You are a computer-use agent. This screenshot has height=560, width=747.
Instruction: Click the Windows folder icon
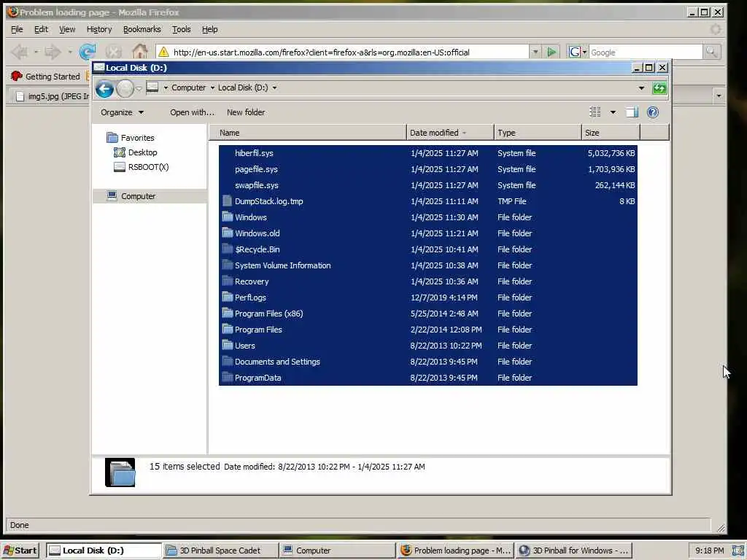(x=228, y=217)
